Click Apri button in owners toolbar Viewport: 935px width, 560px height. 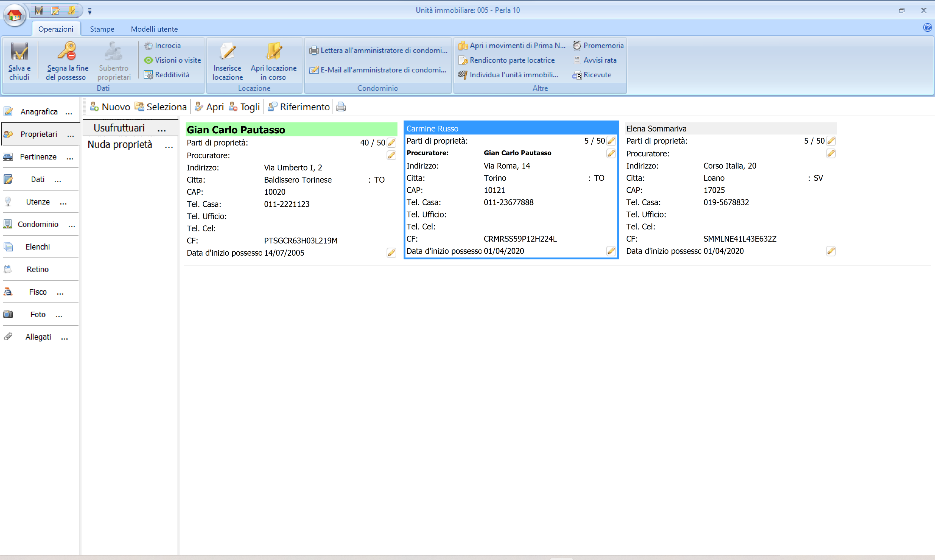(209, 107)
